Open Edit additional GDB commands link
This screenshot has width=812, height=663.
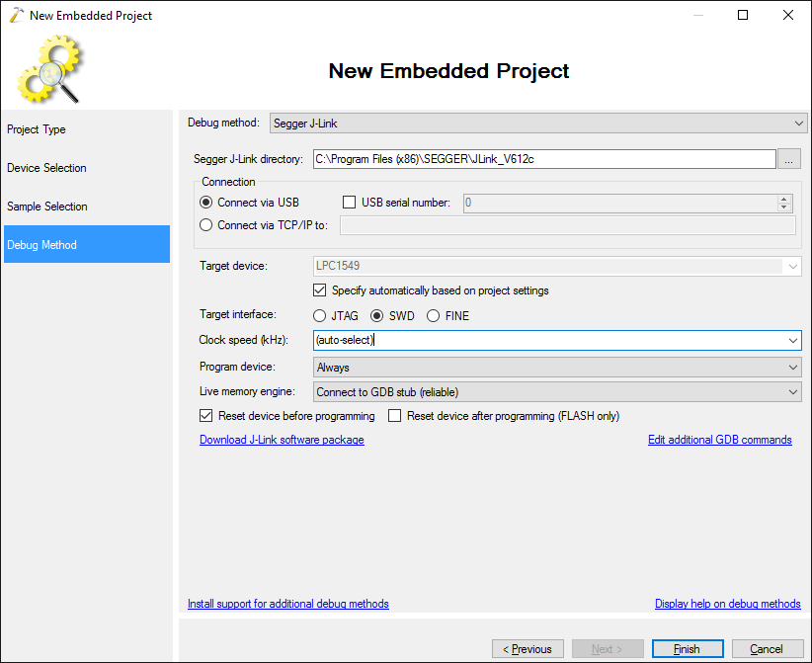(x=720, y=440)
